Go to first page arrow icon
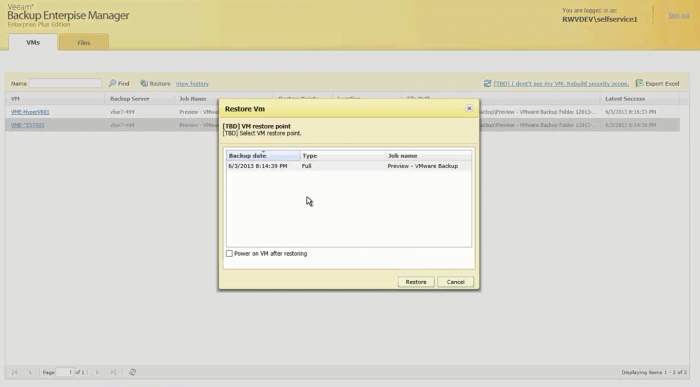 point(15,372)
